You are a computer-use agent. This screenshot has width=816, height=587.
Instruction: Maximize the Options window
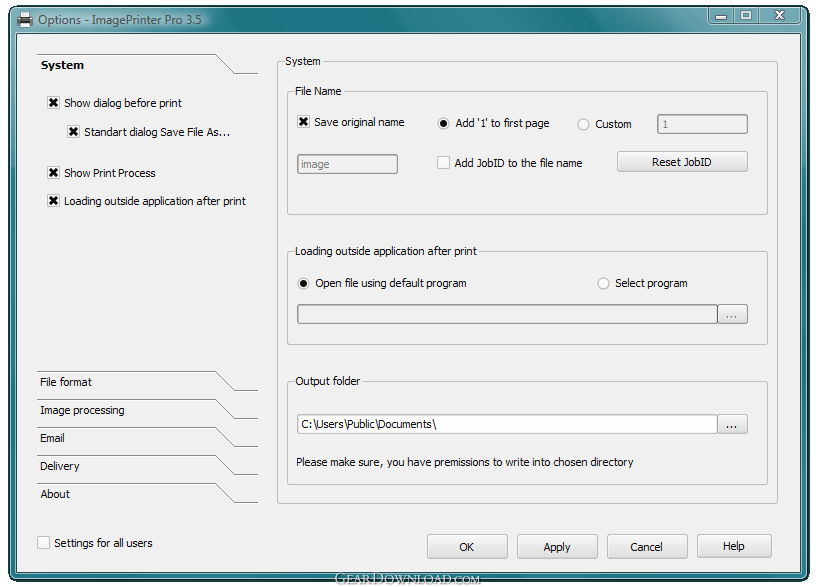point(746,16)
